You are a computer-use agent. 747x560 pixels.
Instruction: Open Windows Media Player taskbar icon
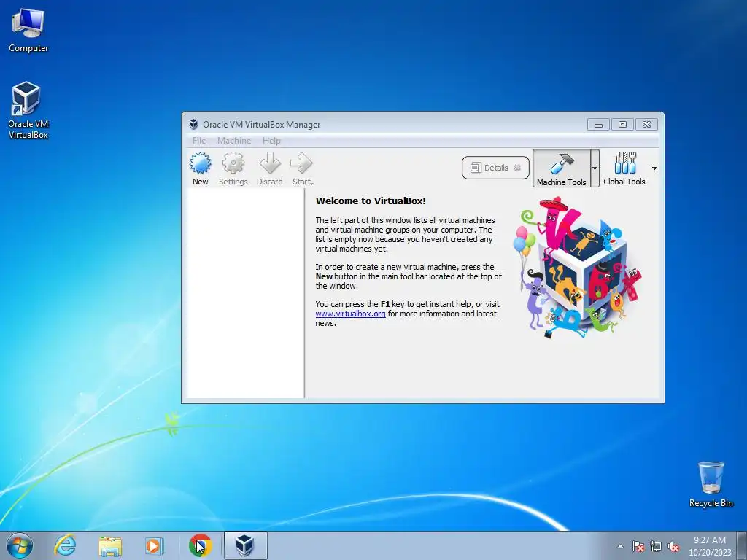(155, 545)
